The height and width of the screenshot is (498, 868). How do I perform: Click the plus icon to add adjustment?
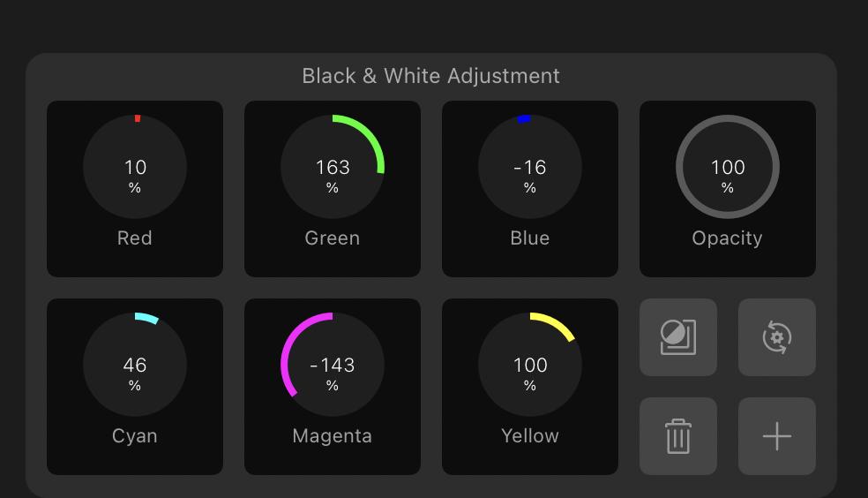click(x=777, y=436)
